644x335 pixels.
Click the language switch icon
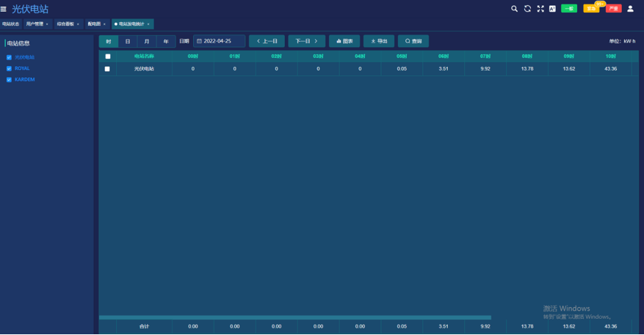click(x=552, y=9)
